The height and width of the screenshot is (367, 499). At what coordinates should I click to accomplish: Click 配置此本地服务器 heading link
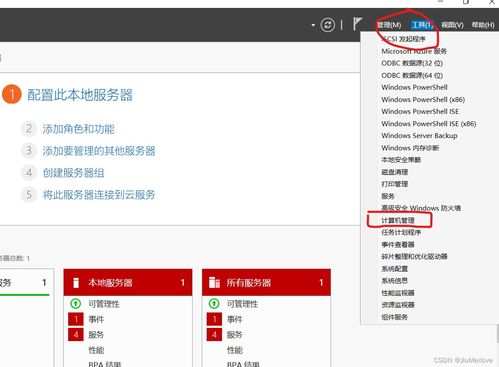[x=80, y=95]
